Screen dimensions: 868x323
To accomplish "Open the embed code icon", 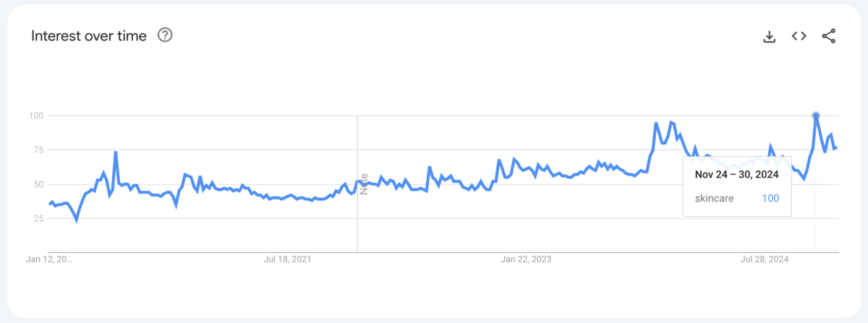I will (x=799, y=36).
